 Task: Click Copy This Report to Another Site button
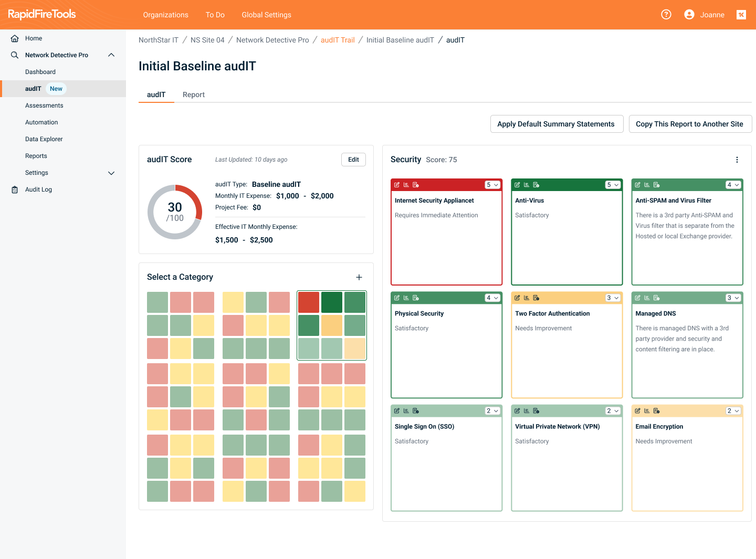tap(690, 124)
